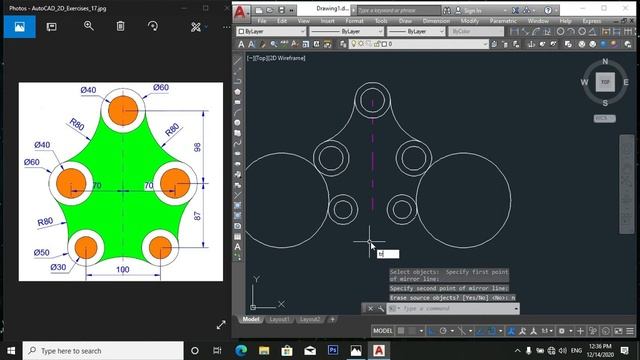This screenshot has height=360, width=640.
Task: Select the Arc tool
Action: pyautogui.click(x=238, y=112)
